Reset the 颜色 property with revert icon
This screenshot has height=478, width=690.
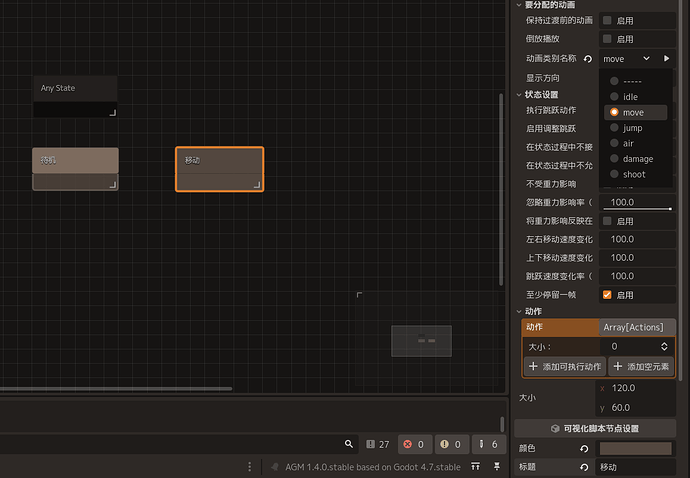(x=584, y=449)
